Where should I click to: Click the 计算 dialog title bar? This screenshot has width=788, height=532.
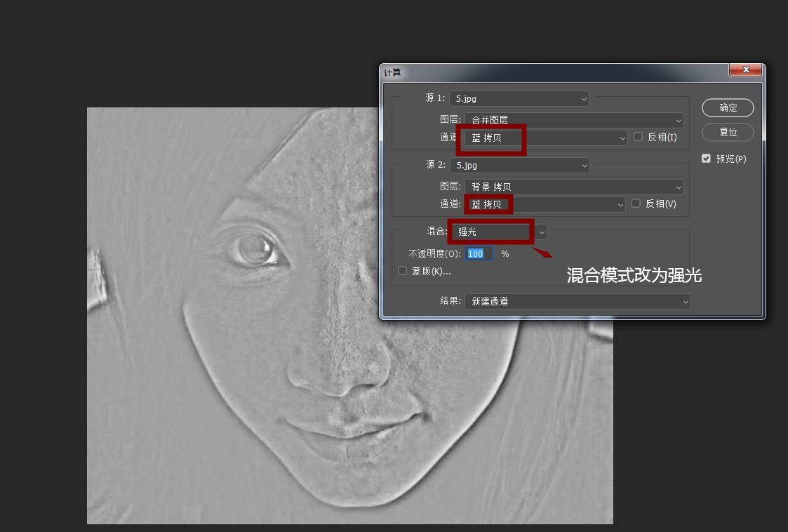tap(553, 72)
